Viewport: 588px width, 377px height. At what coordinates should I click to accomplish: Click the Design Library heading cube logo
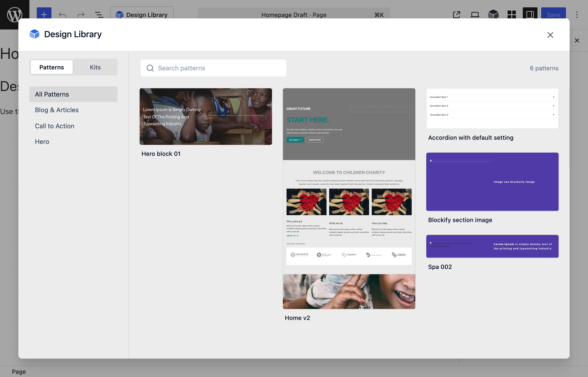34,34
